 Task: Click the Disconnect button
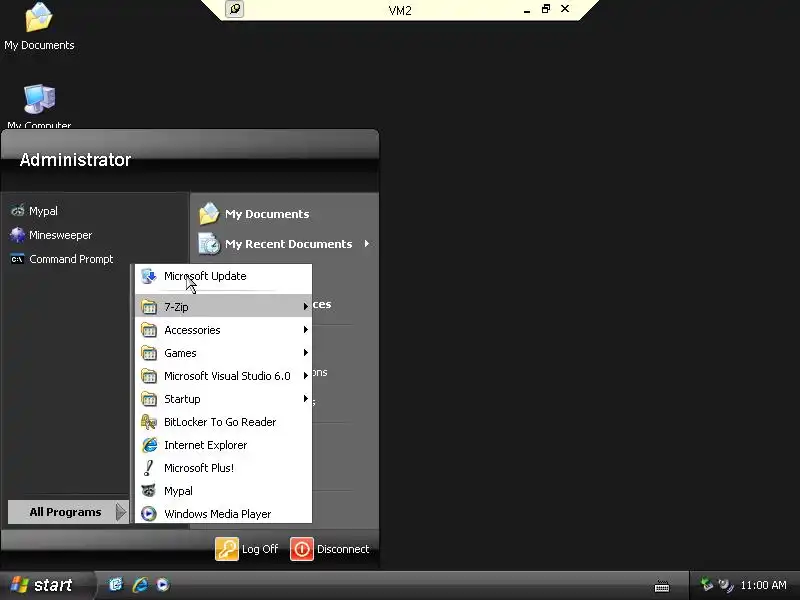coord(330,549)
